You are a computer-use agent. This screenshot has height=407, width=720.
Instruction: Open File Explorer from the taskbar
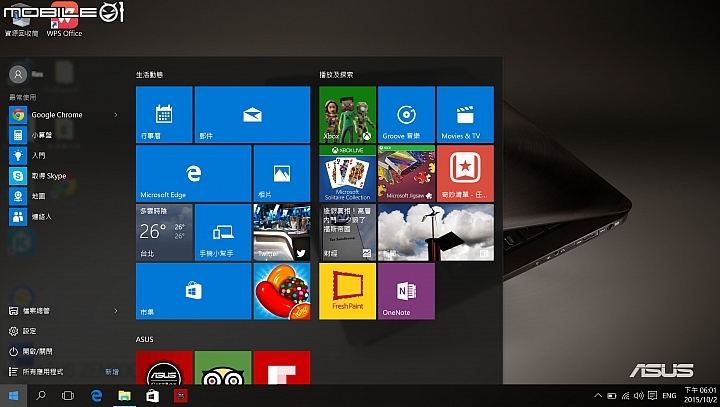pyautogui.click(x=124, y=396)
